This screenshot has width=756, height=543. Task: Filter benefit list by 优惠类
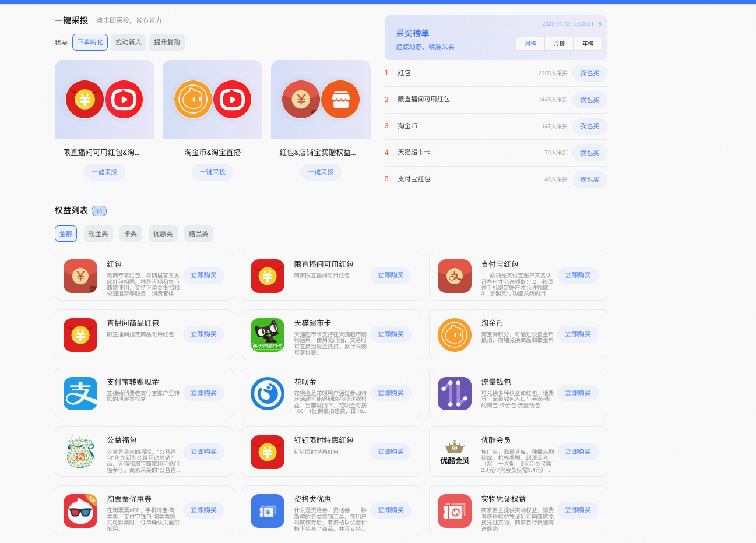[x=163, y=234]
